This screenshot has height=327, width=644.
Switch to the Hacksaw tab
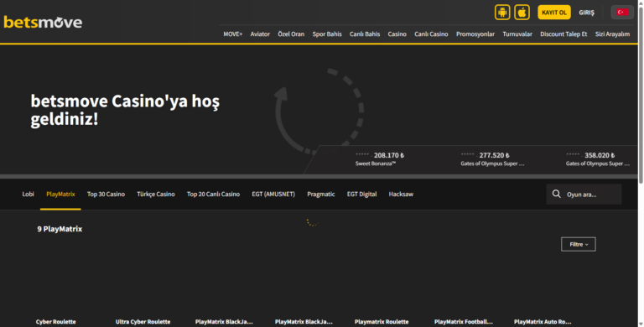401,194
